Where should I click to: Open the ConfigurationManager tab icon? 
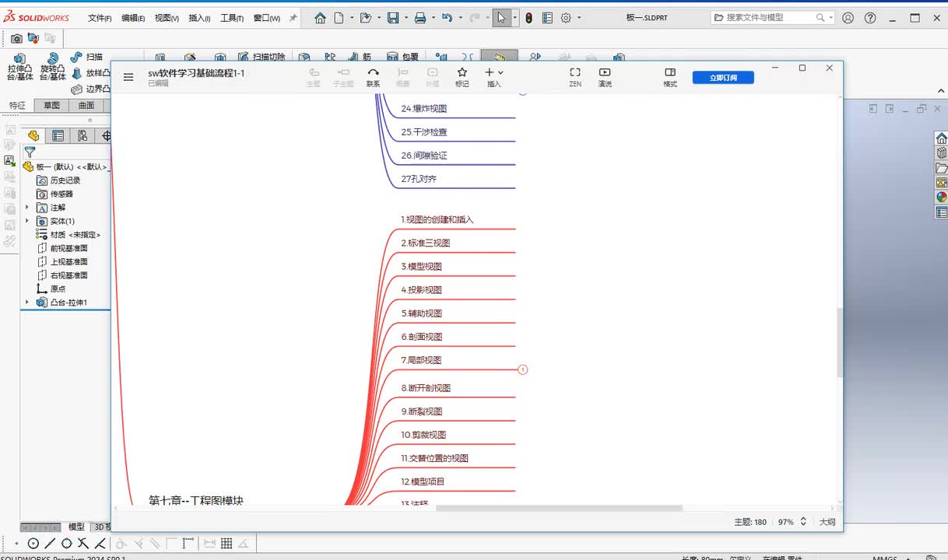point(83,136)
